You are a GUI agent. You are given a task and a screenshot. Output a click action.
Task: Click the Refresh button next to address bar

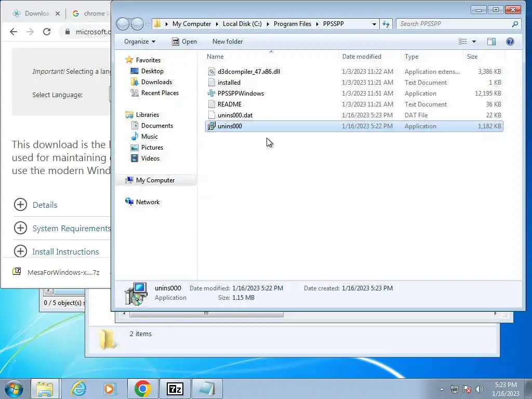point(386,24)
